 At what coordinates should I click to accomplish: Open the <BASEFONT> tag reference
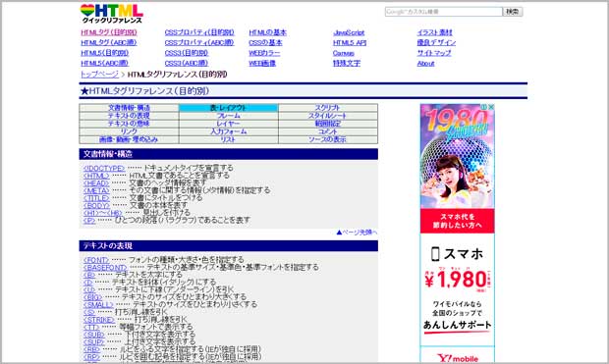coord(105,268)
